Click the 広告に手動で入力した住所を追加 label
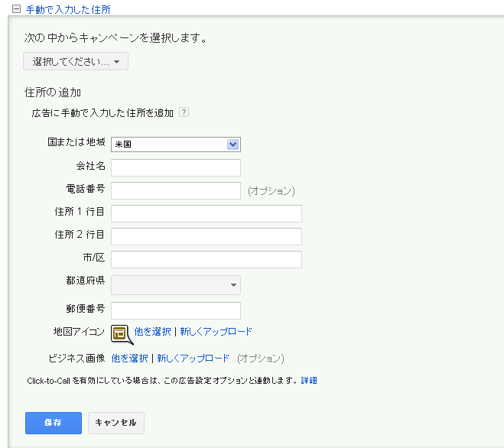Image resolution: width=504 pixels, height=448 pixels. [x=102, y=113]
